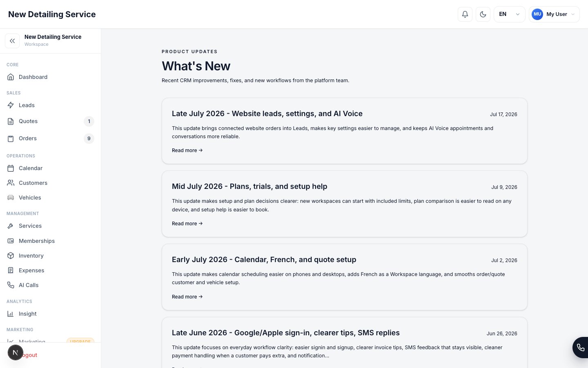Viewport: 588px width, 368px height.
Task: Click the Memberships card icon
Action: tap(11, 241)
